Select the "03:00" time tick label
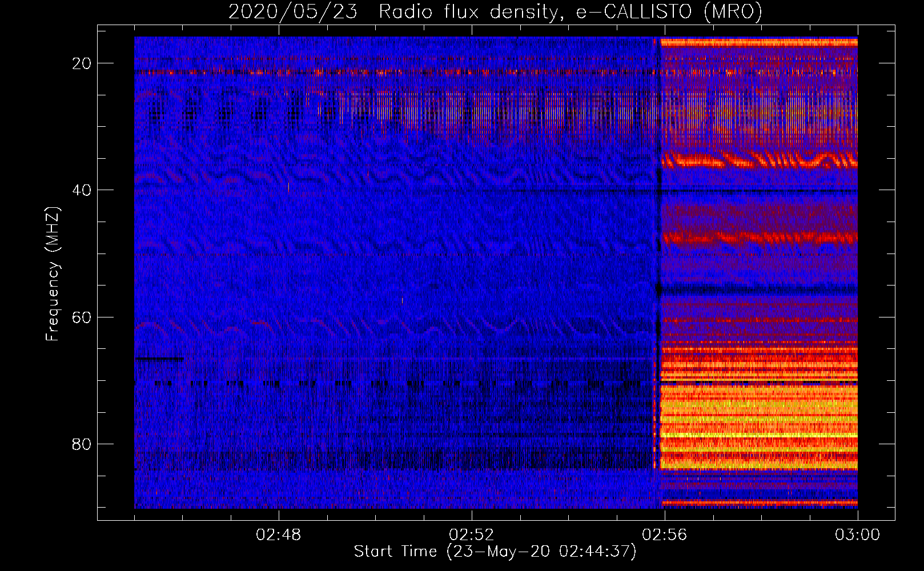The width and height of the screenshot is (924, 571). pyautogui.click(x=858, y=535)
